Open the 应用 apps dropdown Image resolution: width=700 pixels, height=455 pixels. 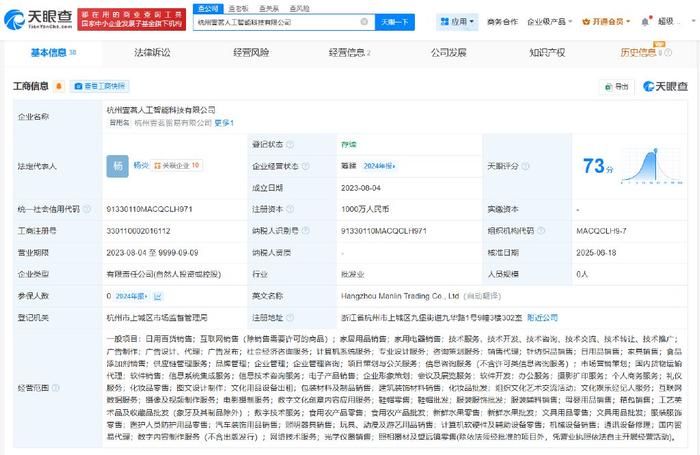point(457,21)
